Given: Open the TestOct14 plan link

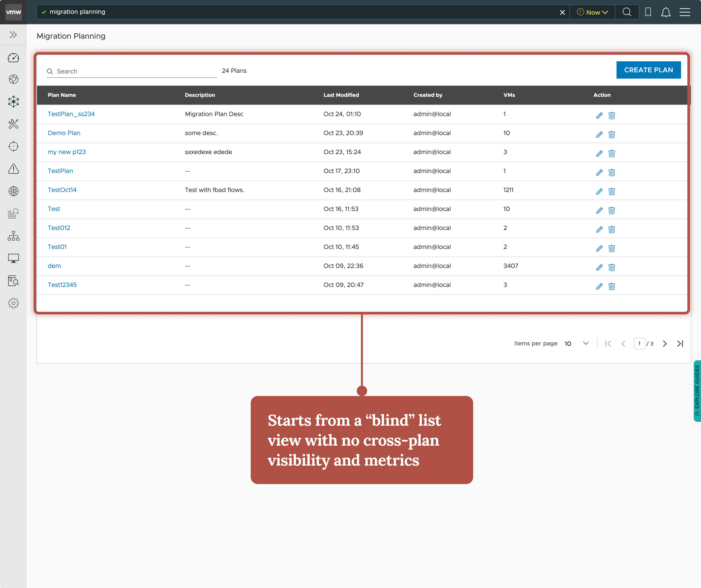Looking at the screenshot, I should [62, 190].
